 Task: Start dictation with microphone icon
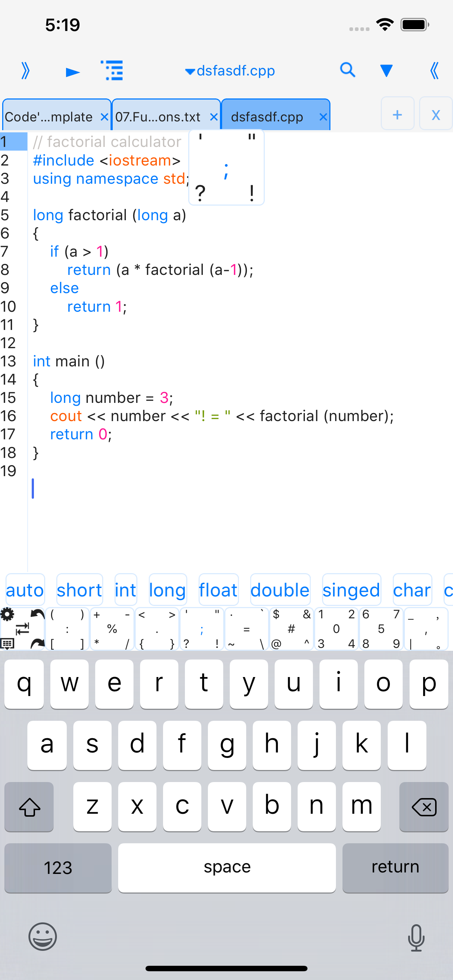[416, 937]
